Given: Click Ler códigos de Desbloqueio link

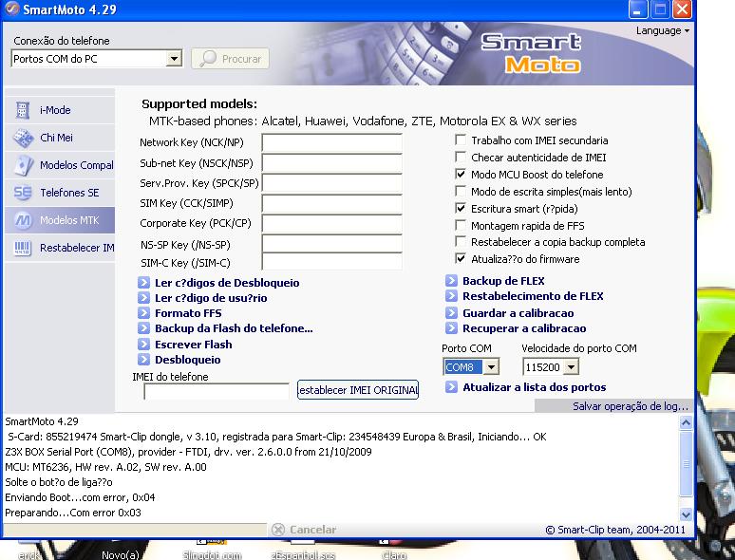Looking at the screenshot, I should (227, 283).
